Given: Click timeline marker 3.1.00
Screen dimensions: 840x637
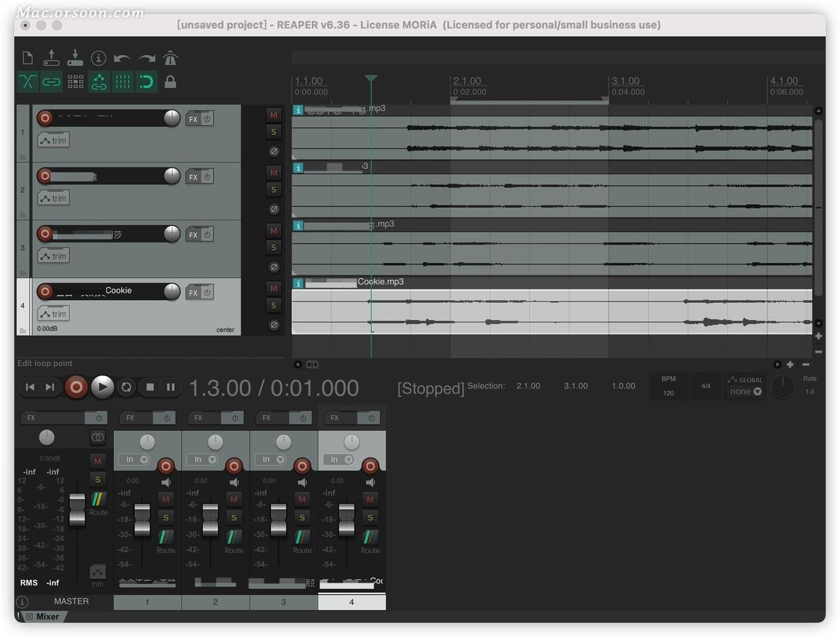Looking at the screenshot, I should click(625, 81).
